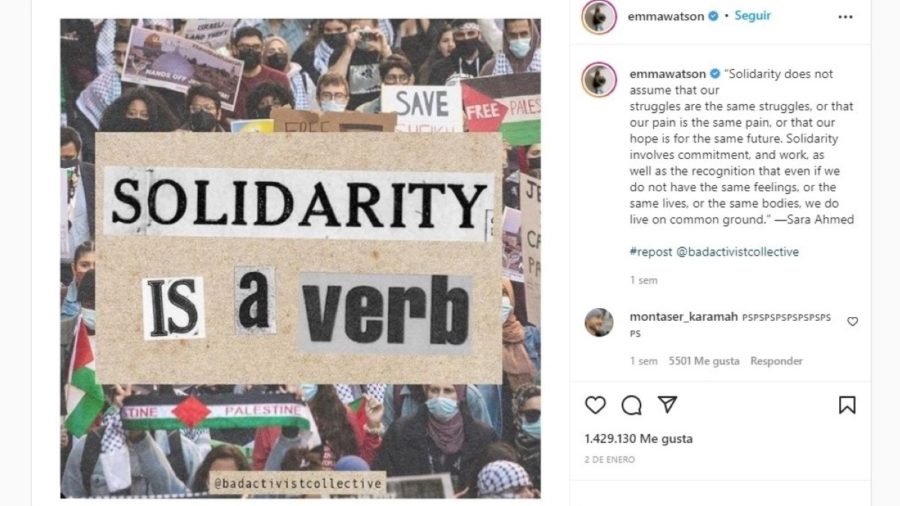Share the post via paper plane icon

[668, 404]
